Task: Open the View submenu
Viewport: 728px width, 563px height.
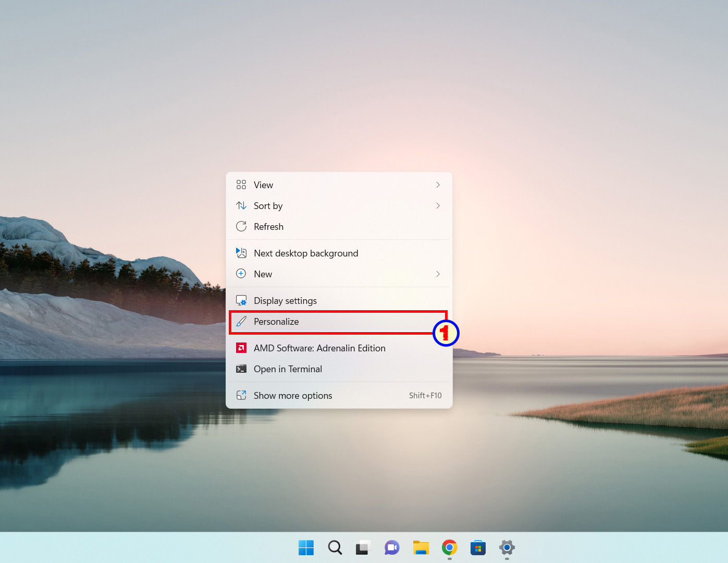Action: 339,185
